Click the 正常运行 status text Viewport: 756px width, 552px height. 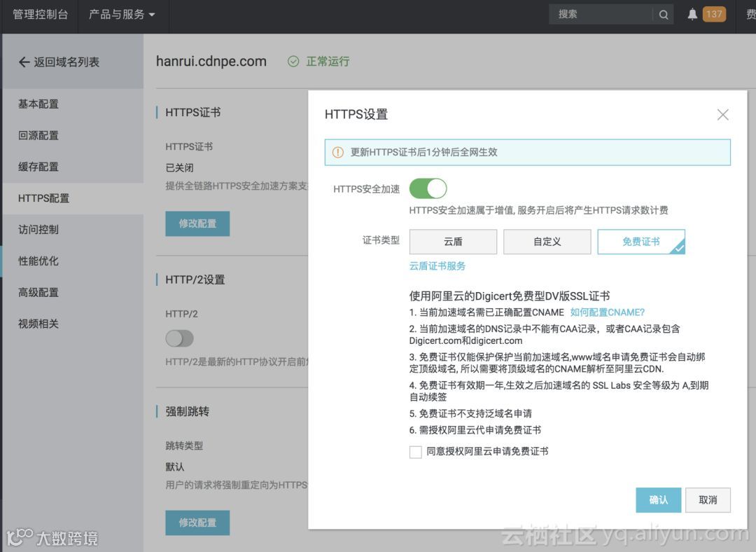coord(328,61)
